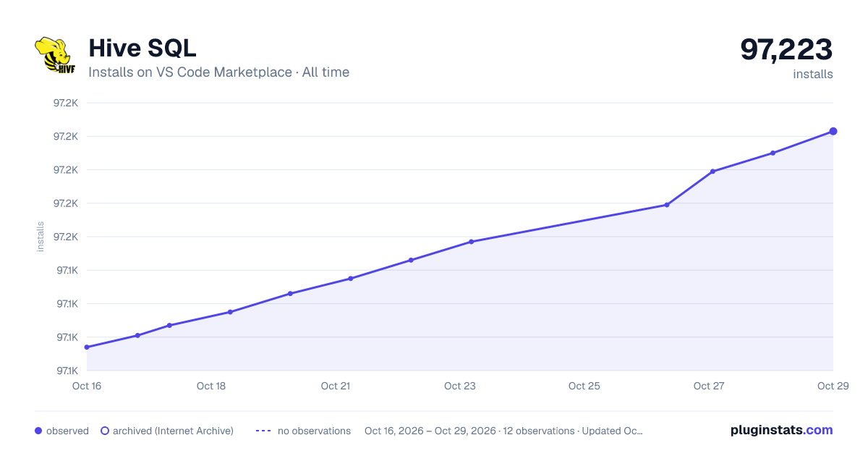868x456 pixels.
Task: Select the final Oct 29 data point
Action: pyautogui.click(x=833, y=131)
